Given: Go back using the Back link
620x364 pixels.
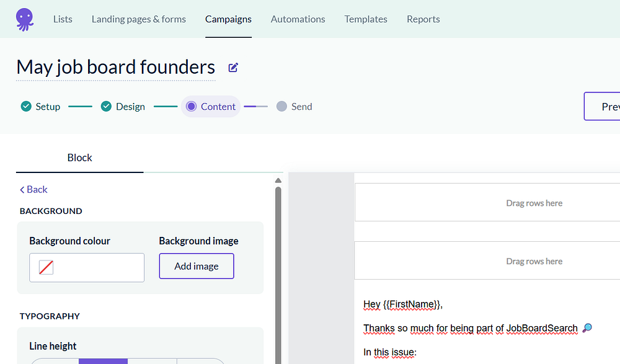Looking at the screenshot, I should tap(33, 190).
